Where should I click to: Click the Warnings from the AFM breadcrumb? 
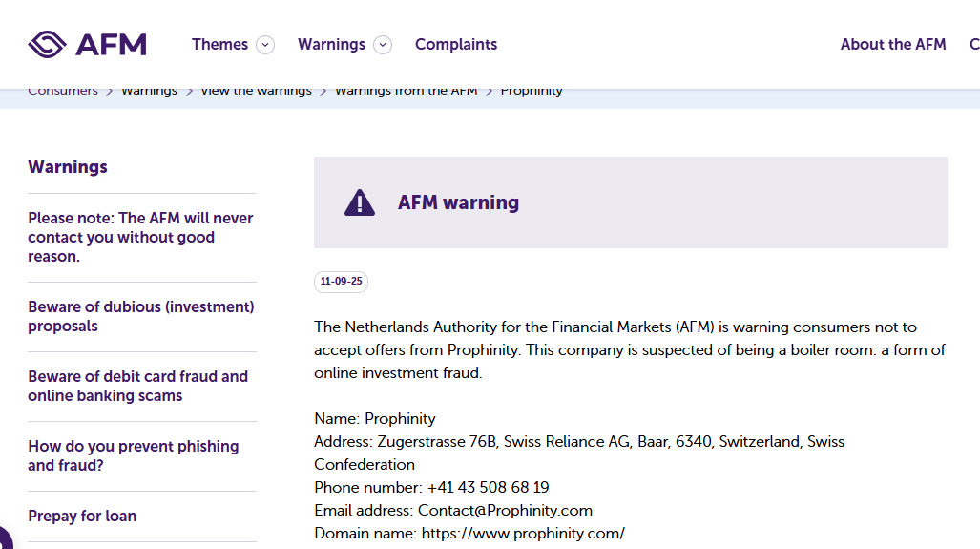click(407, 92)
